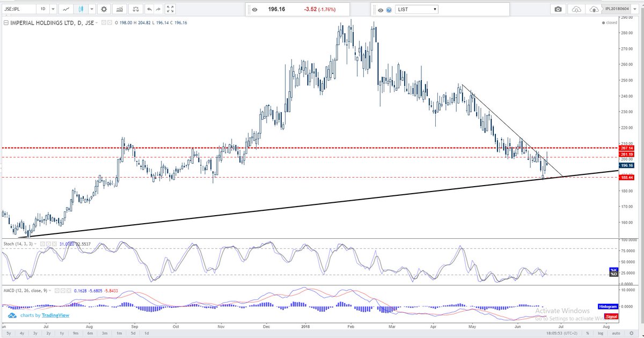This screenshot has width=644, height=338.
Task: Expand chart style dropdown arrow
Action: tap(92, 9)
